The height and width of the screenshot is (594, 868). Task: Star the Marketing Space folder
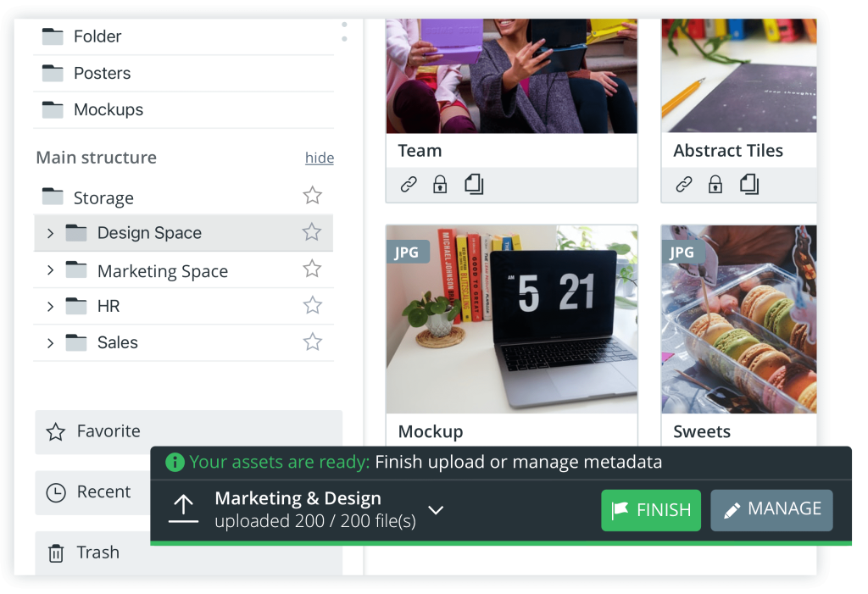(312, 269)
